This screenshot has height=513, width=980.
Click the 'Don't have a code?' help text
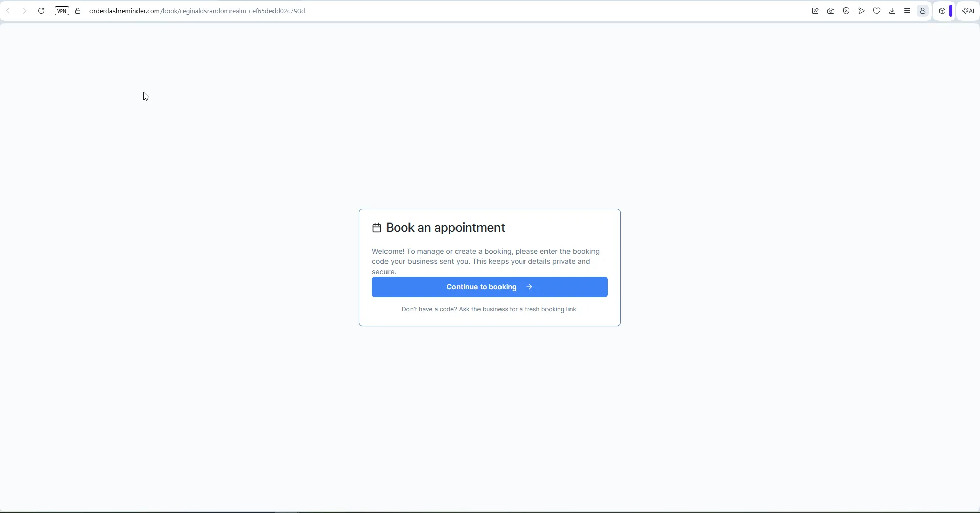tap(490, 309)
